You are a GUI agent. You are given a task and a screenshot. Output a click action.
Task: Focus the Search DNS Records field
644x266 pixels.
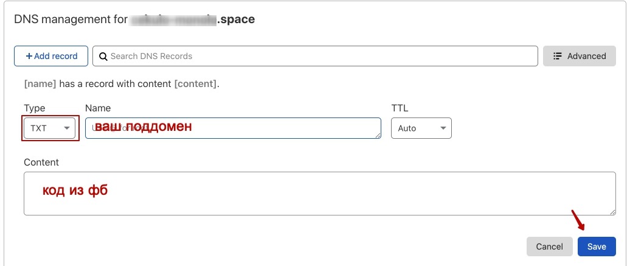(316, 56)
